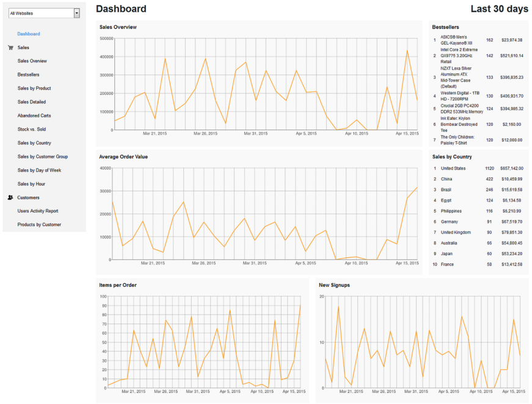Click the Items per Order chart
The height and width of the screenshot is (404, 532).
click(x=203, y=342)
